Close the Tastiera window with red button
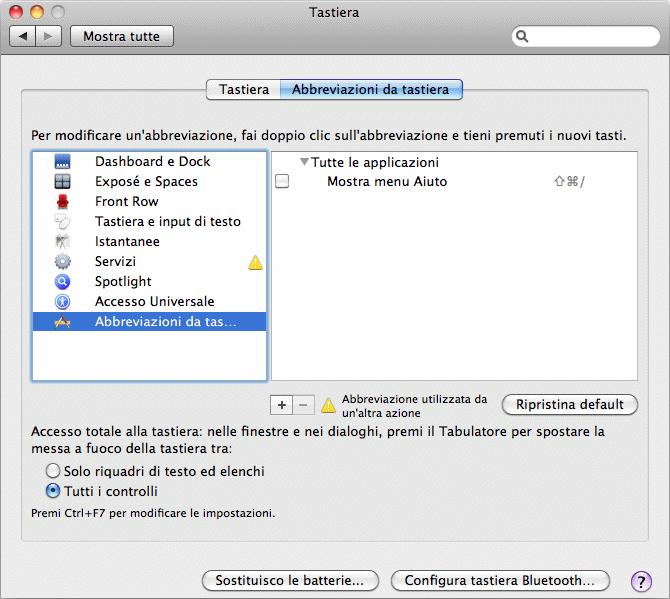This screenshot has height=599, width=670. pos(16,12)
